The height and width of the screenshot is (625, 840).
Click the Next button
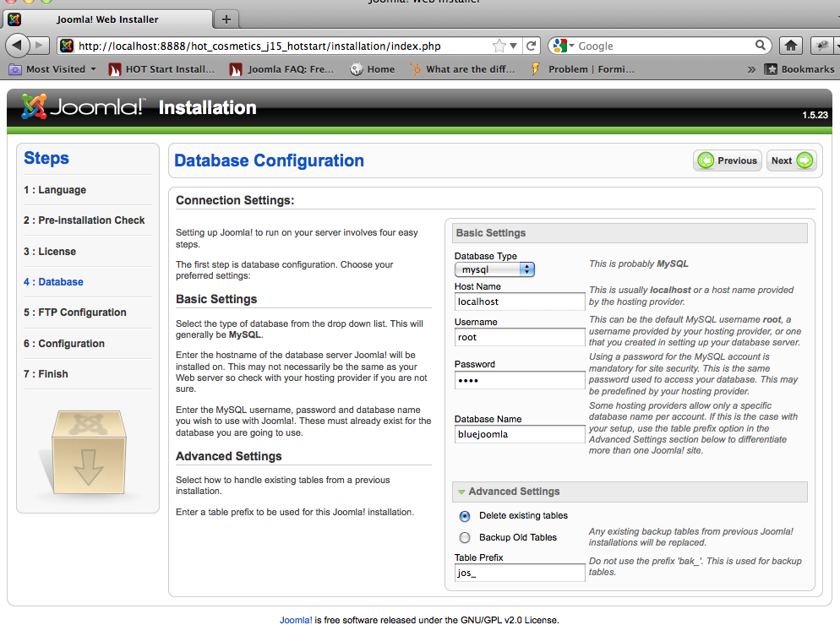[x=791, y=160]
